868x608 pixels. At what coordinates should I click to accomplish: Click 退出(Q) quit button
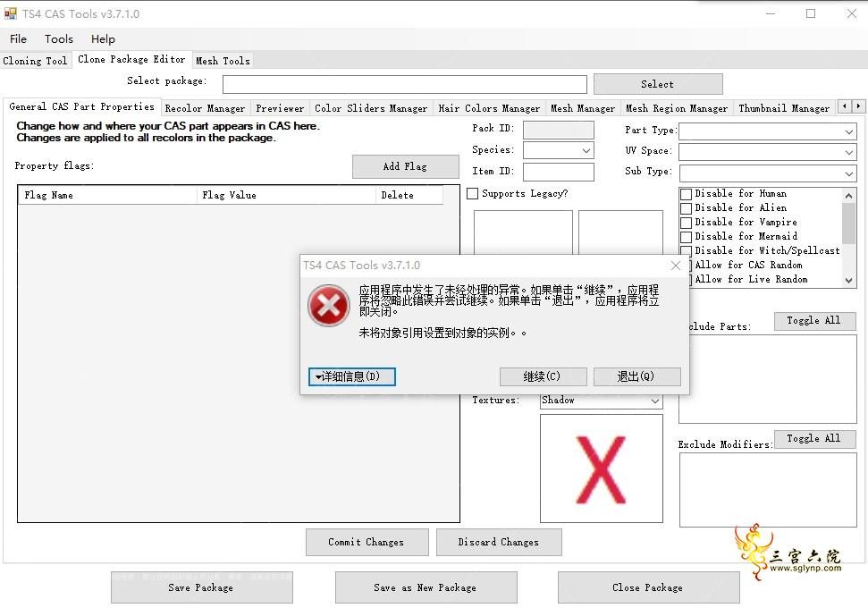click(x=636, y=376)
